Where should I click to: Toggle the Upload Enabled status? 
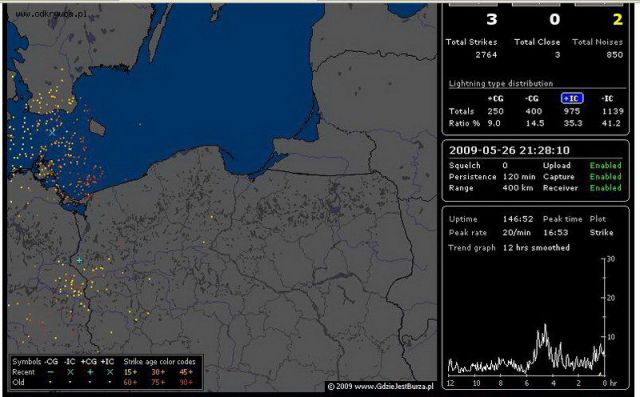[x=605, y=165]
